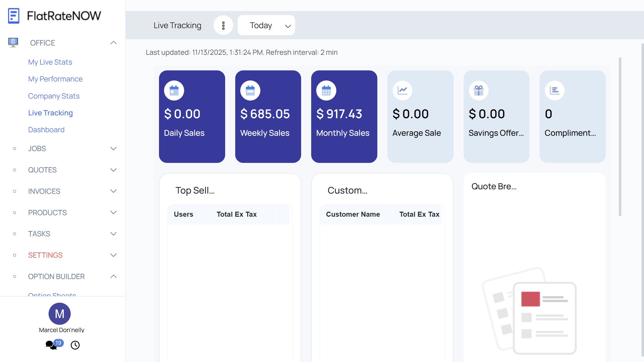
Task: Collapse the OFFICE section
Action: 113,43
